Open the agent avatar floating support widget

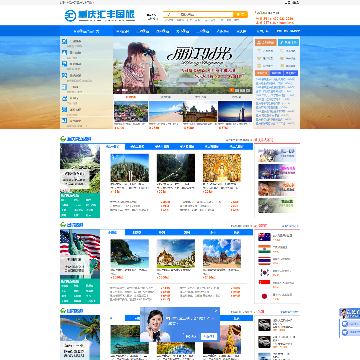(350, 313)
